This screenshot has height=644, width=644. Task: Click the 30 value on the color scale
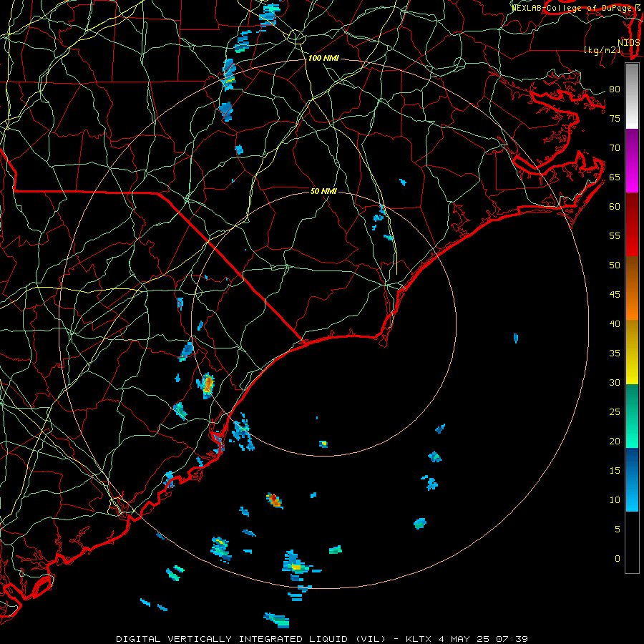tap(615, 383)
